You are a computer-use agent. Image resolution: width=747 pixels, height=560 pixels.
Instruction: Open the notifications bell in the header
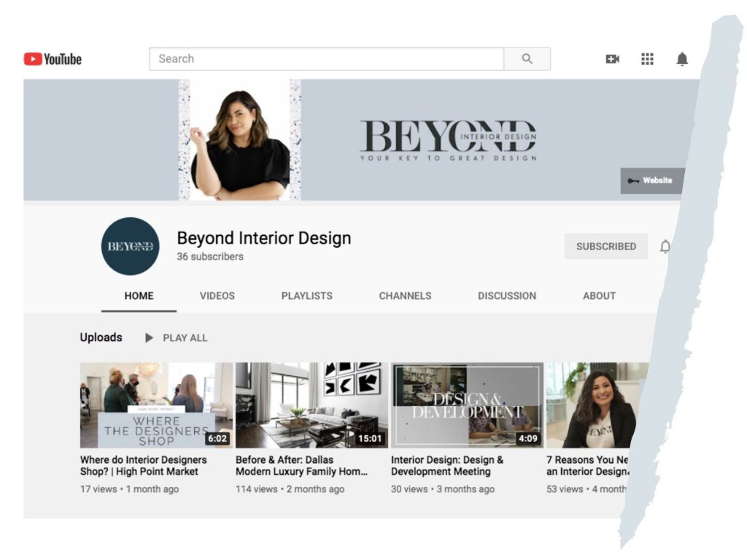(x=682, y=59)
